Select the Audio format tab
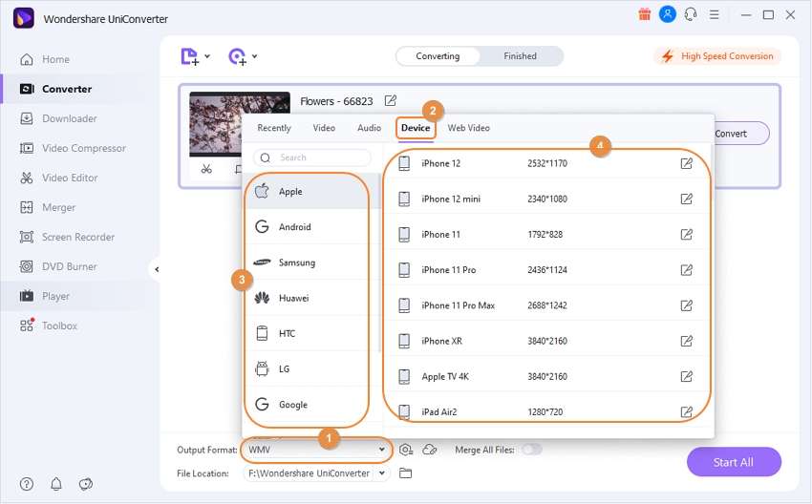 tap(370, 128)
